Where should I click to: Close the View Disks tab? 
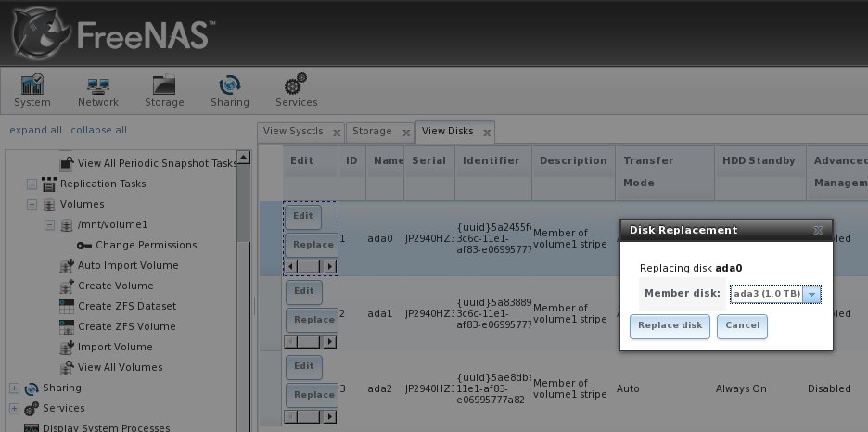click(487, 133)
